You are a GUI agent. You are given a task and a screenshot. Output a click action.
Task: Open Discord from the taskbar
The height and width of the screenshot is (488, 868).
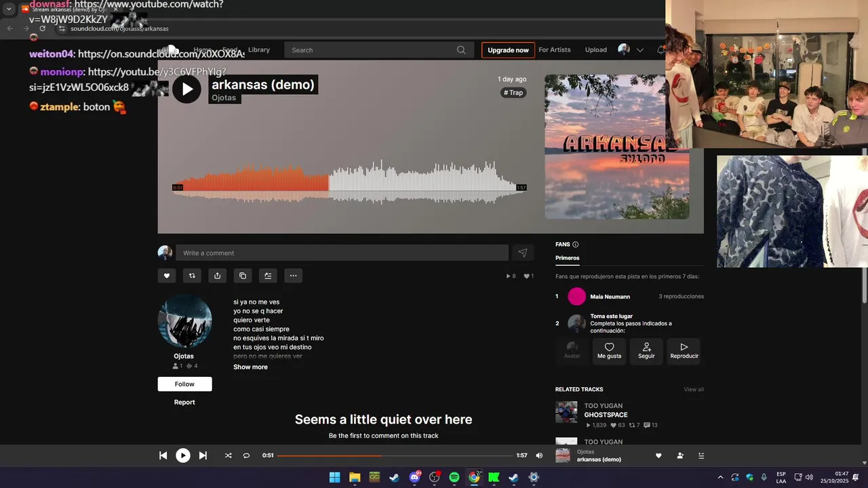[x=414, y=477]
